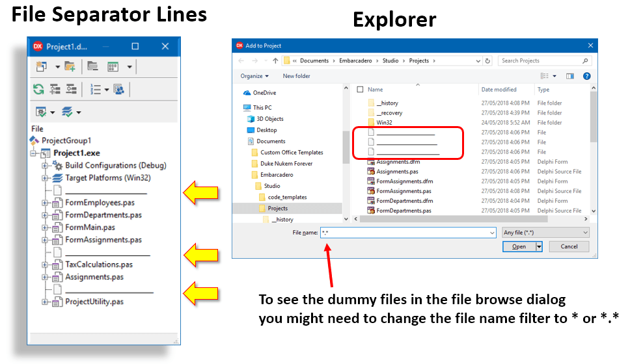Expand the FormEmployees.pas node
Screen dimensions: 630x364
pyautogui.click(x=45, y=203)
